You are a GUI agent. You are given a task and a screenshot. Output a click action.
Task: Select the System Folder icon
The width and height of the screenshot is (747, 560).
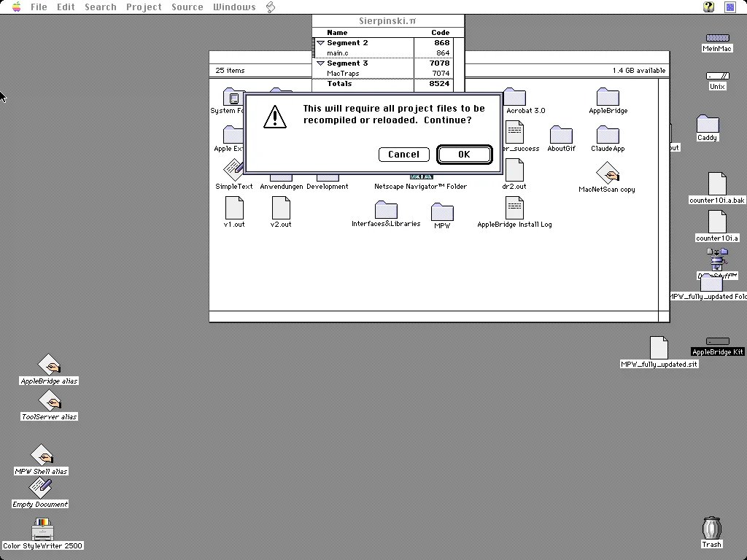tap(233, 97)
